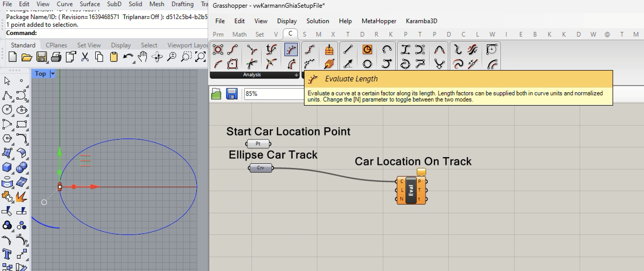The height and width of the screenshot is (271, 644).
Task: Click the Eval component on canvas
Action: (411, 190)
